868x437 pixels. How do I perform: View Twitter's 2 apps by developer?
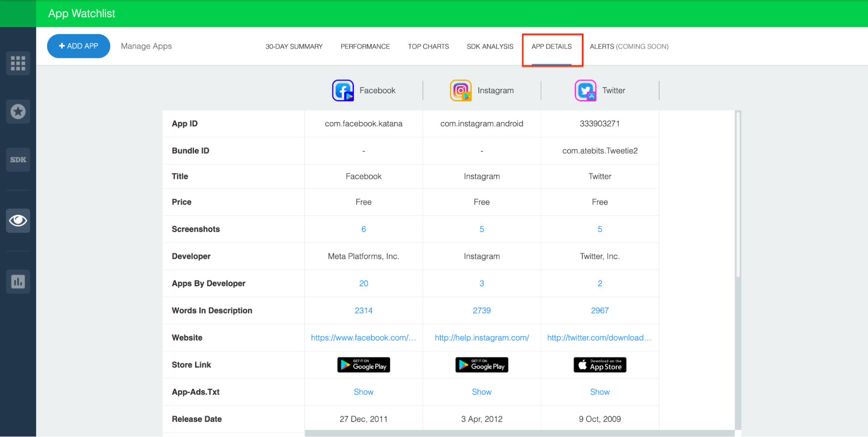[600, 284]
